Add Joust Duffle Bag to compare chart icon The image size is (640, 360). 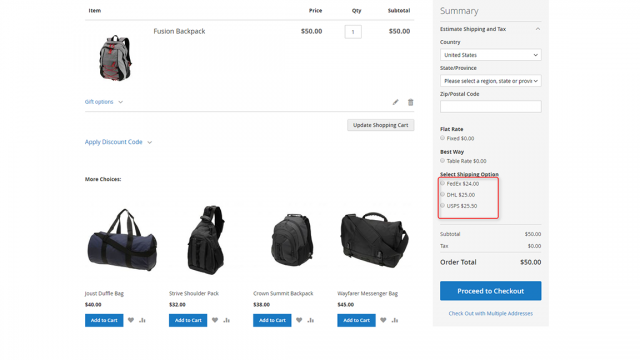[x=142, y=320]
